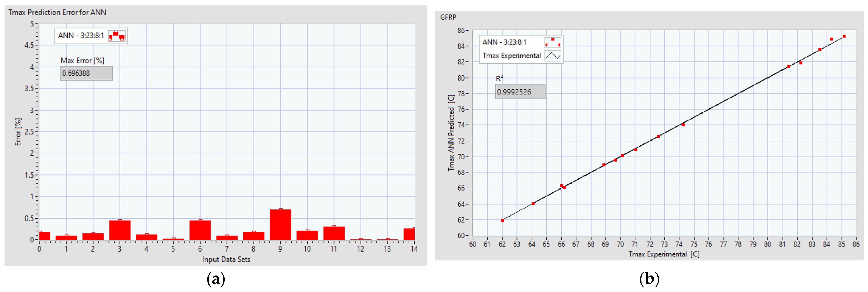The image size is (868, 292).
Task: Click the tallest bar at data set 9
Action: click(280, 225)
